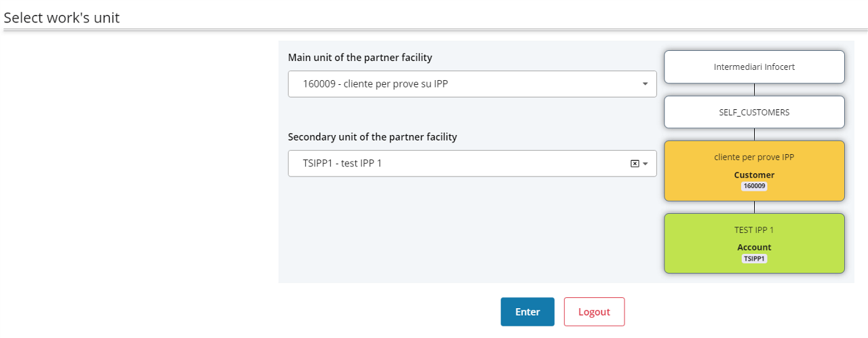
Task: Click the 'TEST IPP 1' title text
Action: coord(754,229)
